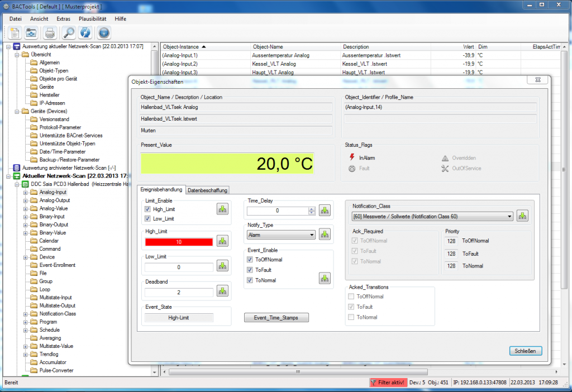The width and height of the screenshot is (572, 392).
Task: Click the blue refresh toolbar icon
Action: pyautogui.click(x=85, y=32)
